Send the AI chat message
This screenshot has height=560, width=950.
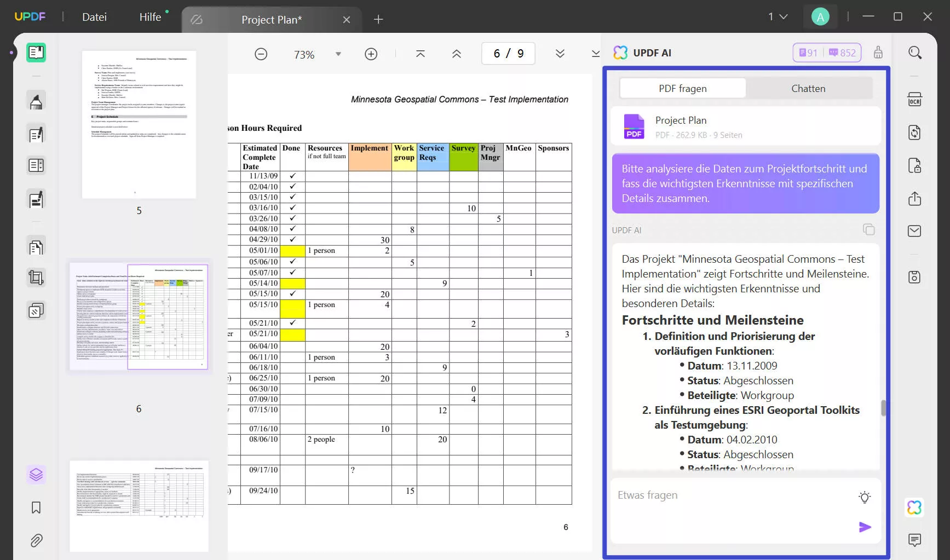(865, 527)
